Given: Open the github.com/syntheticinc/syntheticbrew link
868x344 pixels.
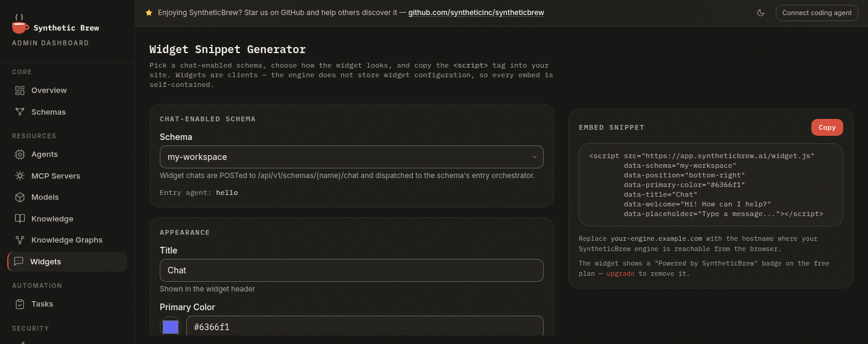Looking at the screenshot, I should tap(476, 13).
